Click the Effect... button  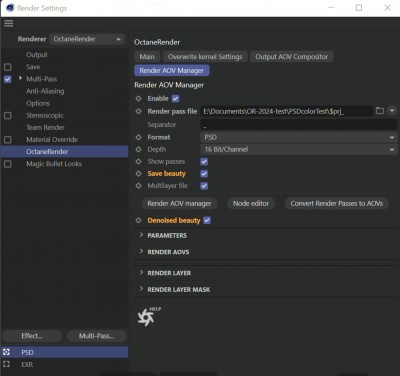(x=32, y=336)
